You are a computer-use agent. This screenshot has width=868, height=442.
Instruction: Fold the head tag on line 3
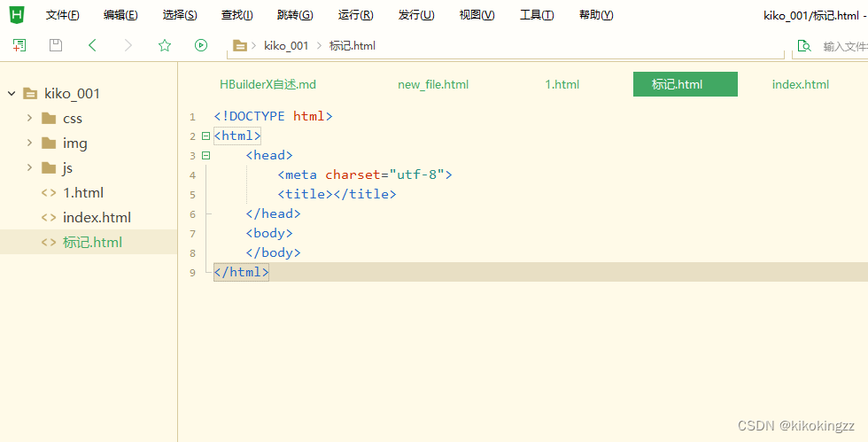pos(205,156)
